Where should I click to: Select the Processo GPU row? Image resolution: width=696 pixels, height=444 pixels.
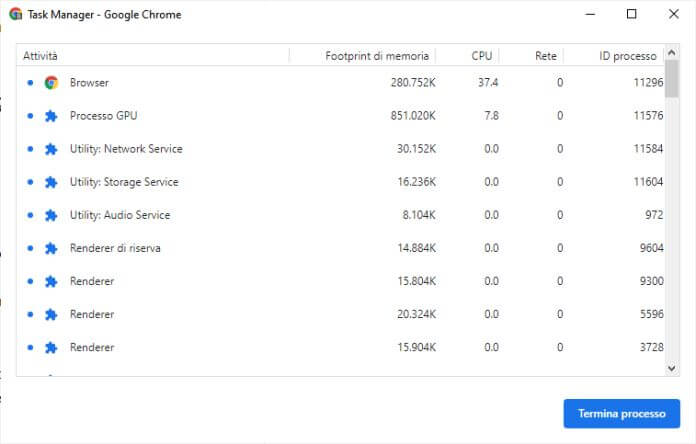click(341, 116)
